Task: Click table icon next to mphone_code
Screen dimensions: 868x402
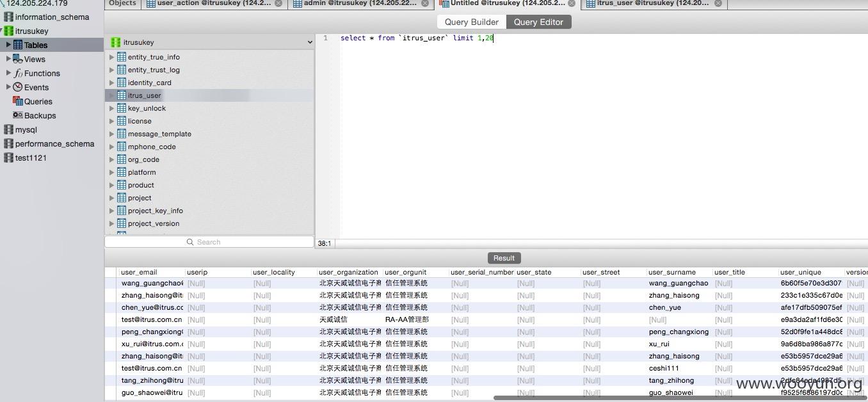Action: point(122,147)
